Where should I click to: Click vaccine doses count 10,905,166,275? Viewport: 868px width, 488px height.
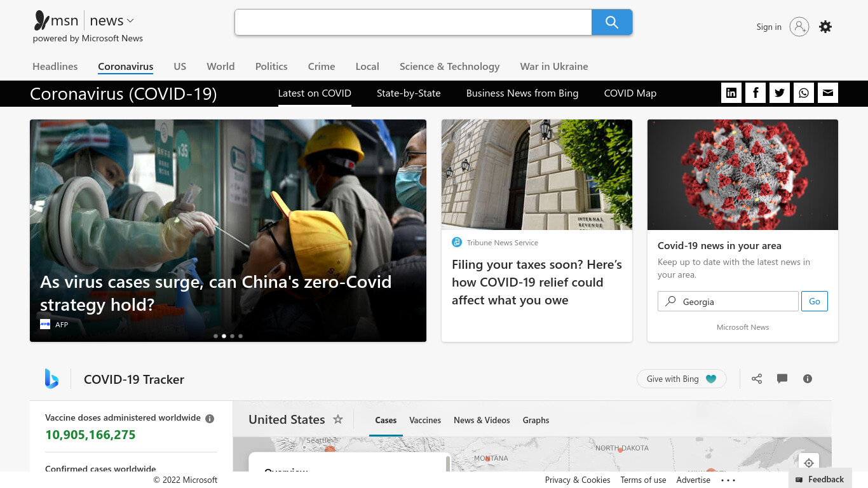tap(90, 435)
